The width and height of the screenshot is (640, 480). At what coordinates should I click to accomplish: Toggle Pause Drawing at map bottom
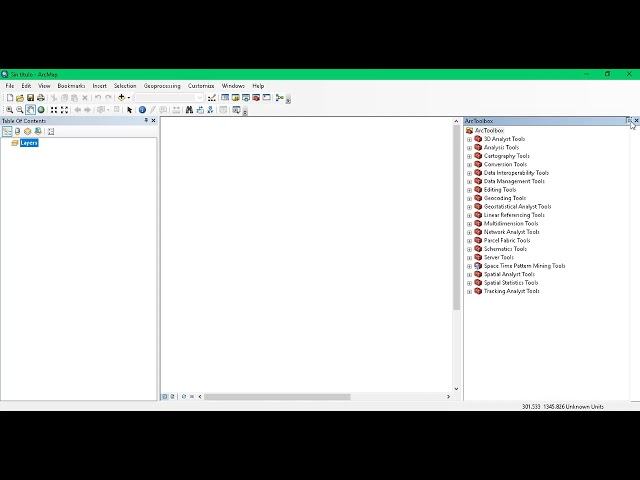click(x=191, y=396)
